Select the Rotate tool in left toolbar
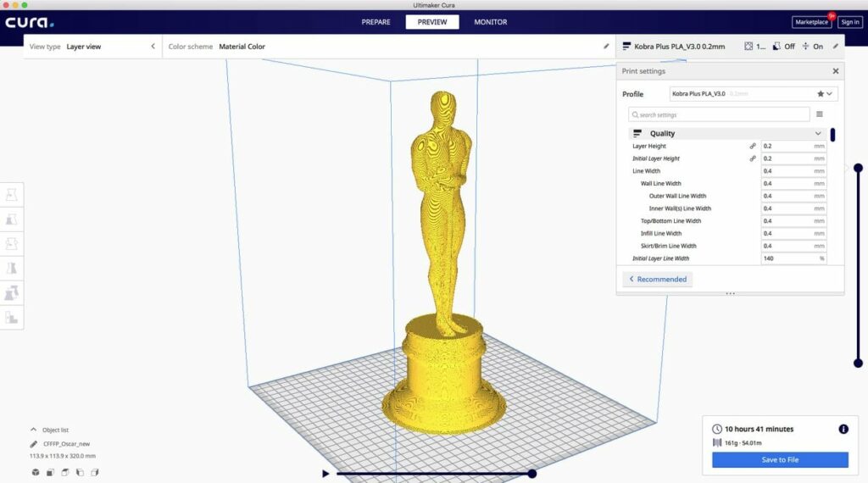Screen dimensions: 868x483 point(12,244)
